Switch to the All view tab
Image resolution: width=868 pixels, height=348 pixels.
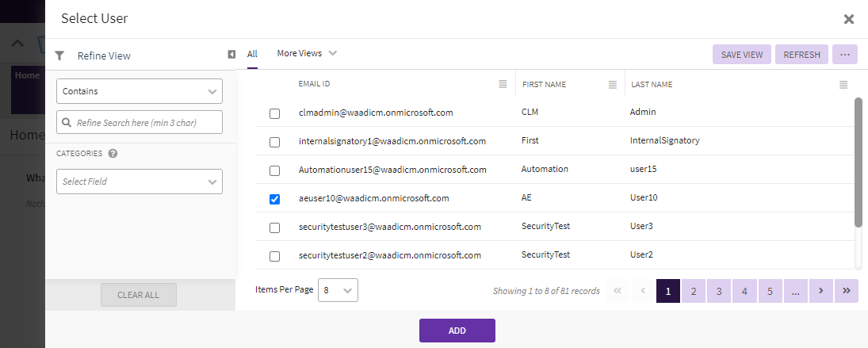(x=252, y=54)
